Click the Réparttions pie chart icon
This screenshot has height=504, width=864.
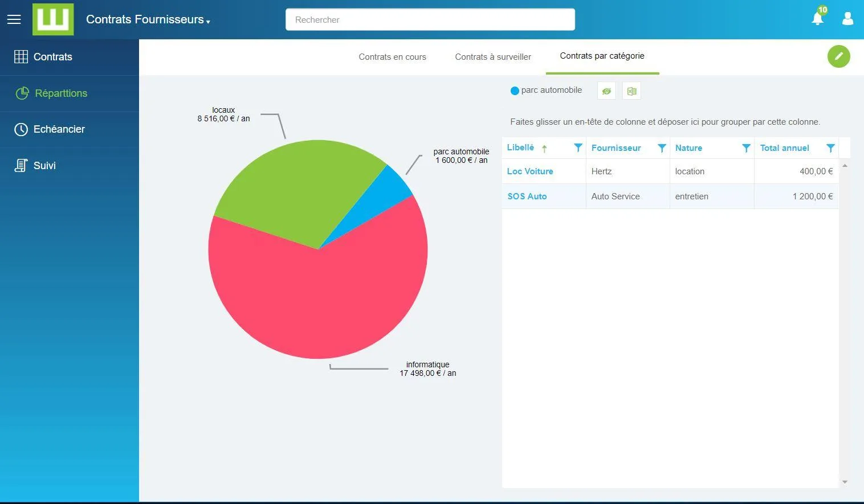coord(22,93)
